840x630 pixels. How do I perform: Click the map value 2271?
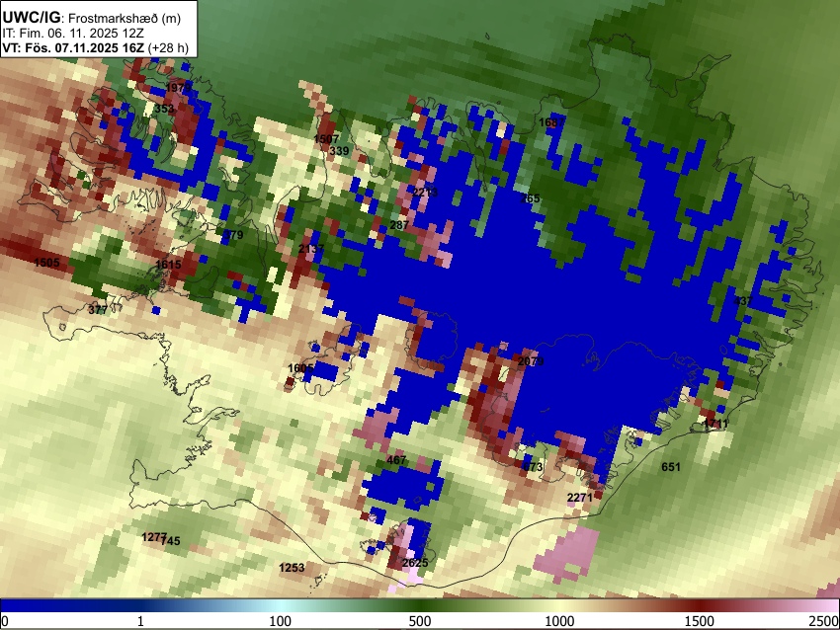point(580,498)
